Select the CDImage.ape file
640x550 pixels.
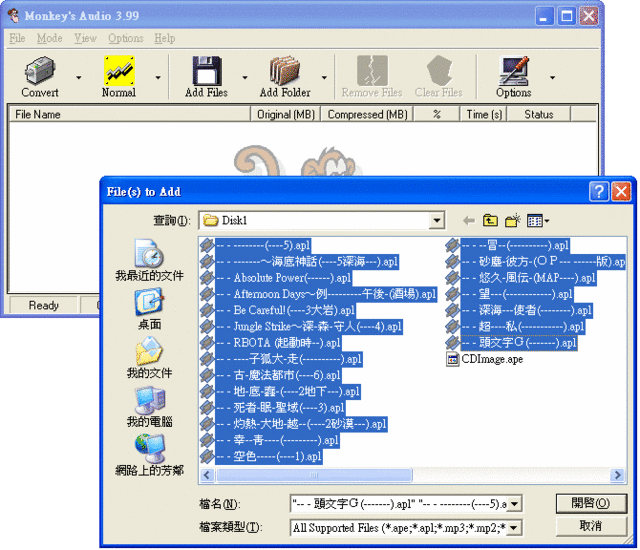point(485,359)
